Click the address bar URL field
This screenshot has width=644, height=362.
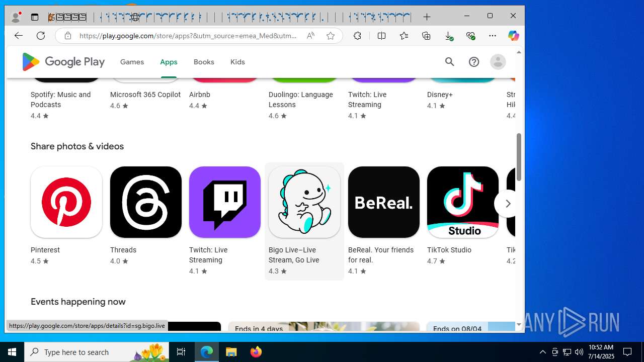[188, 36]
